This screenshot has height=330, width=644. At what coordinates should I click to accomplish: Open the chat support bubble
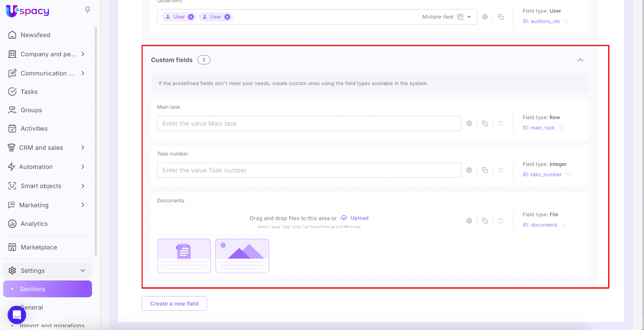point(17,315)
